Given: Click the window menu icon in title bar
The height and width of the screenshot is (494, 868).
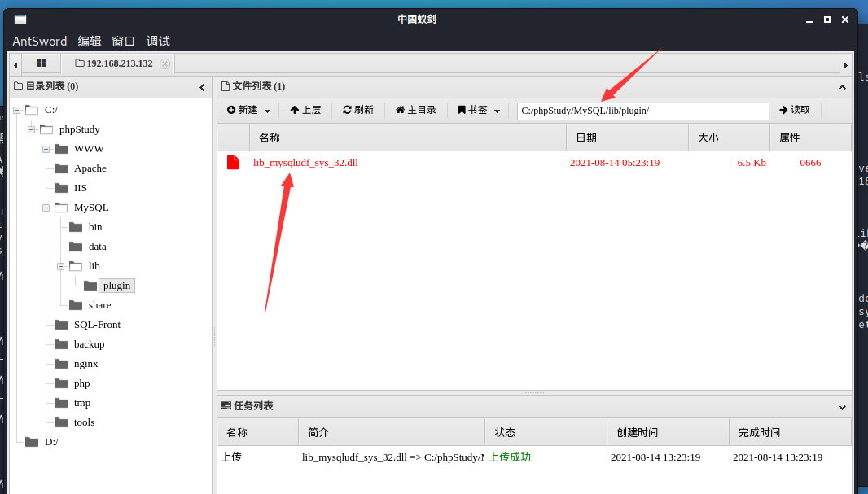Looking at the screenshot, I should tap(20, 20).
